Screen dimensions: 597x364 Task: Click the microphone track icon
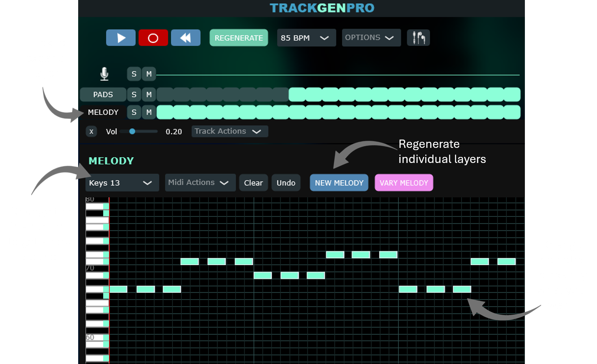point(105,74)
